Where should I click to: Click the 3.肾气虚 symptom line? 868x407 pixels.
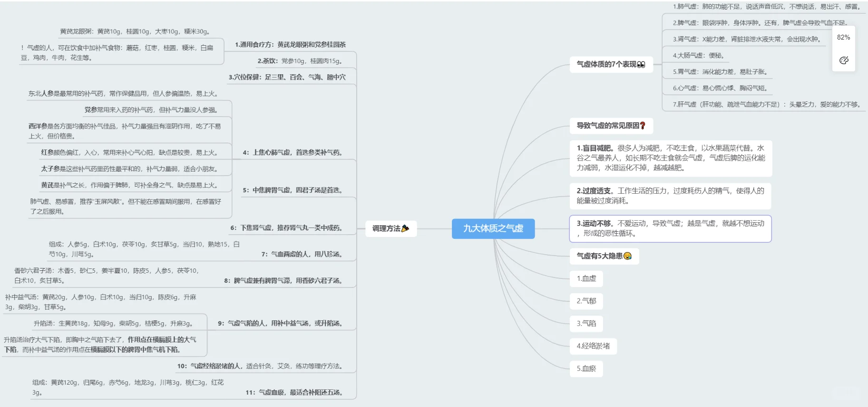747,39
